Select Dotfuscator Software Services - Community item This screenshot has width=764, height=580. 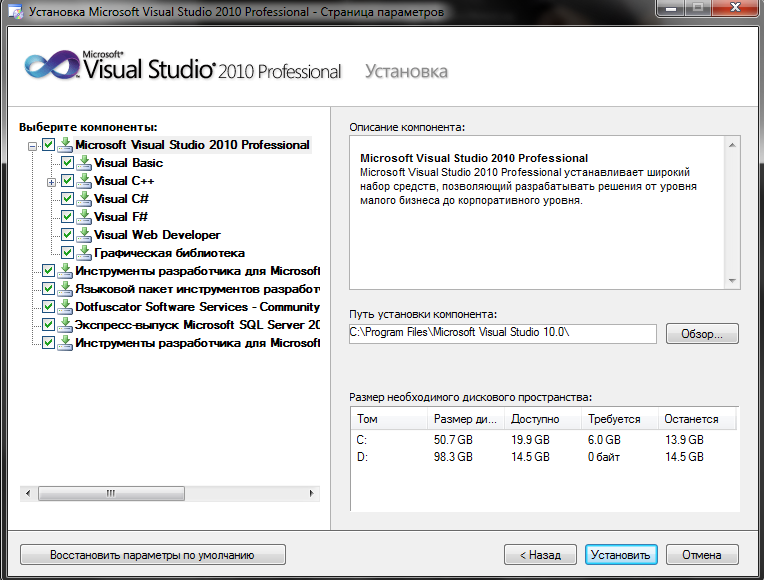pos(197,307)
